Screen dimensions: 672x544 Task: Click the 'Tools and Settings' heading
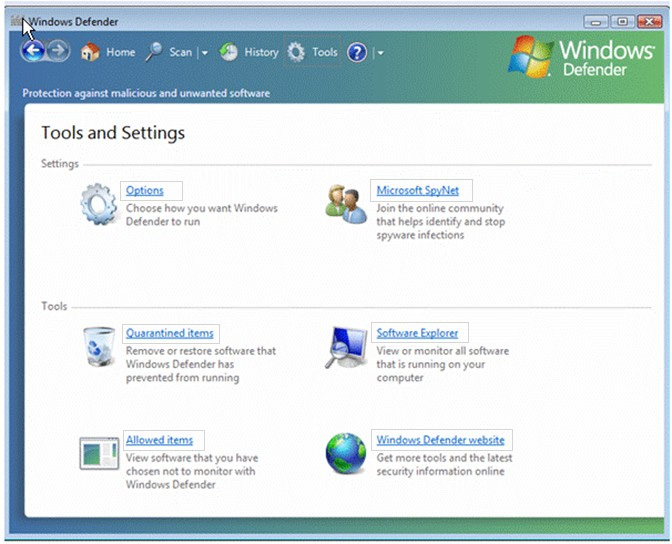113,132
